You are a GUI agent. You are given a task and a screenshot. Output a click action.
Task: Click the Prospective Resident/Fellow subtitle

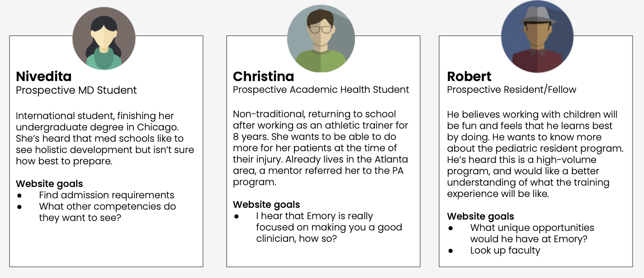tap(511, 90)
